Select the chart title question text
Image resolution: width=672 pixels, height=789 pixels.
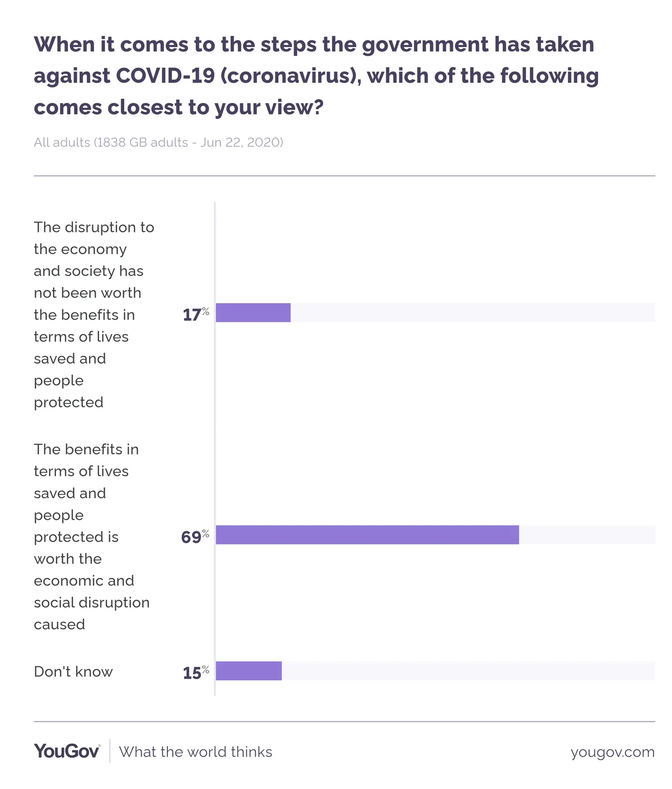pos(316,75)
